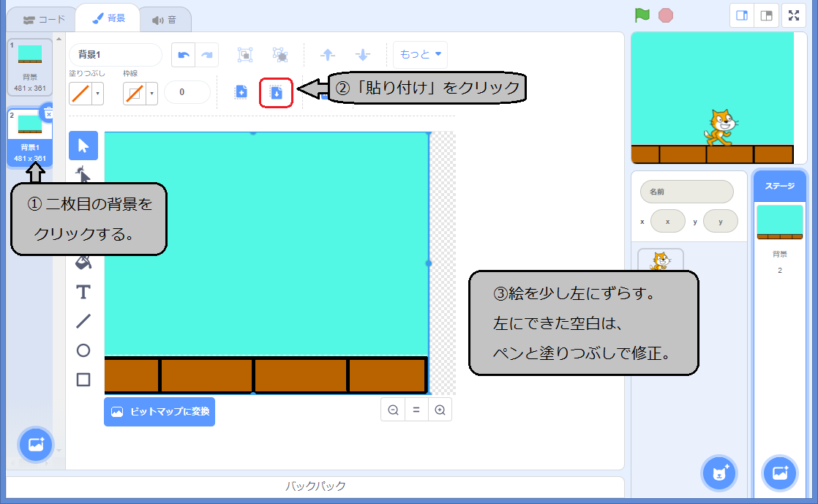
Task: Click the green flag to start
Action: coord(642,15)
